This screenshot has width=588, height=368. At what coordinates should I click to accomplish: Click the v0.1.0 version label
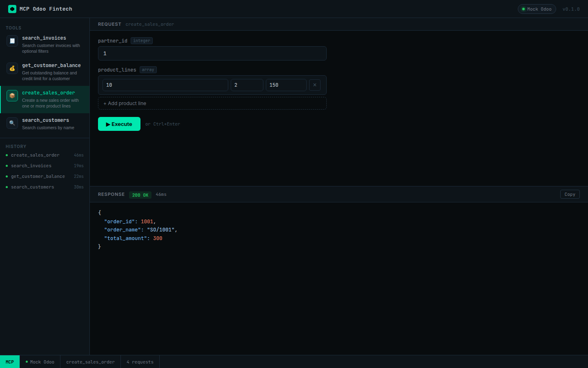pos(571,9)
